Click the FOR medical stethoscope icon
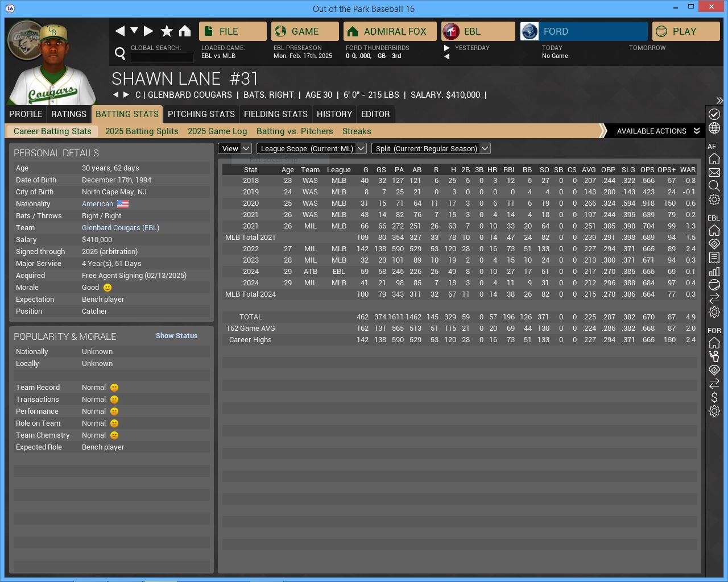The width and height of the screenshot is (728, 582). click(714, 356)
